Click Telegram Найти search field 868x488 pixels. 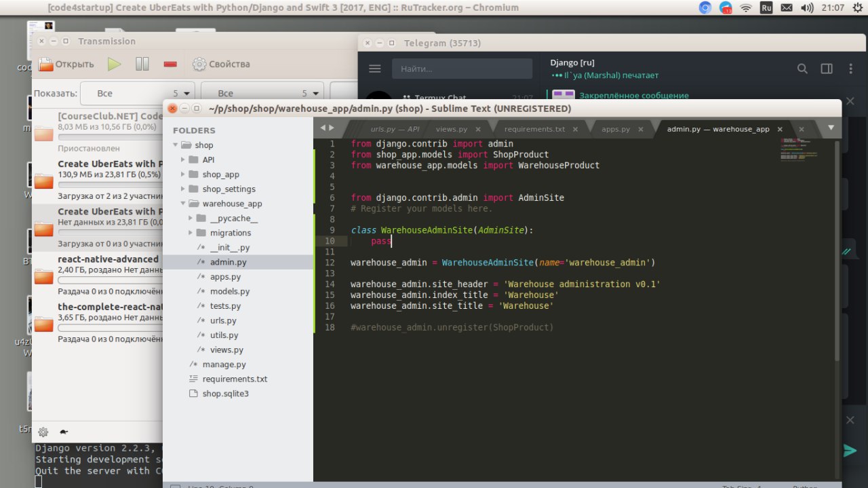pos(462,69)
